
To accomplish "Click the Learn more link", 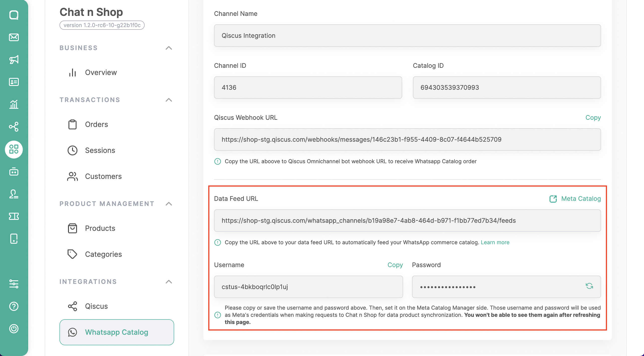I will tap(495, 242).
